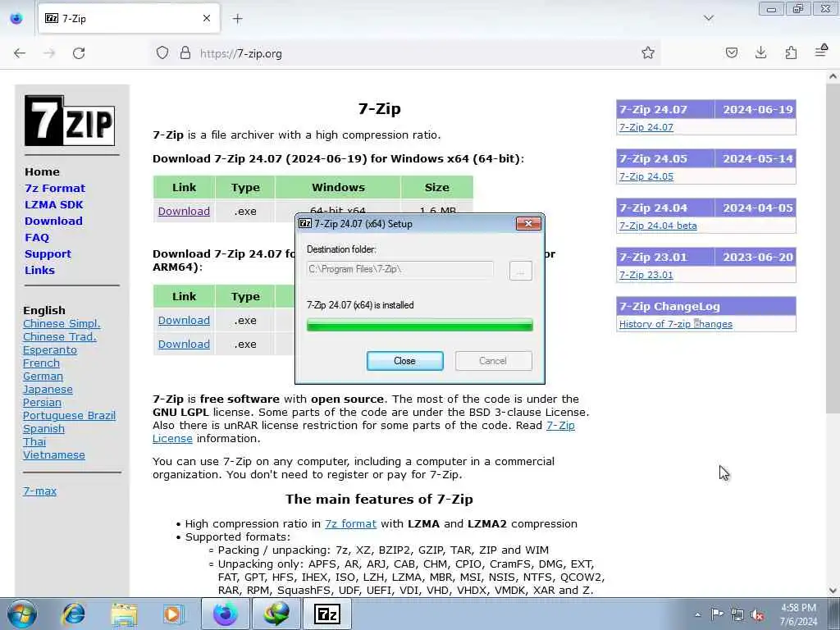The height and width of the screenshot is (630, 840).
Task: Open the Windows Start orb
Action: (21, 614)
